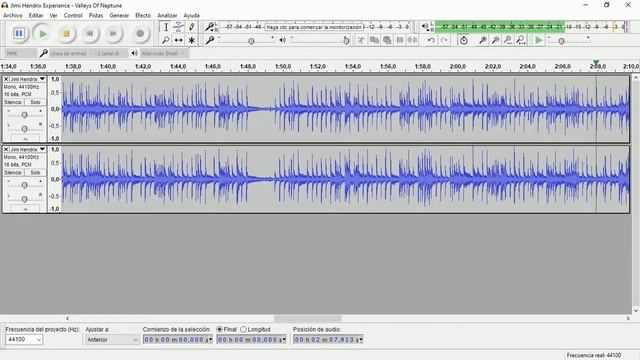The image size is (640, 360).
Task: Click the device toolbar microphone icon
Action: point(44,53)
